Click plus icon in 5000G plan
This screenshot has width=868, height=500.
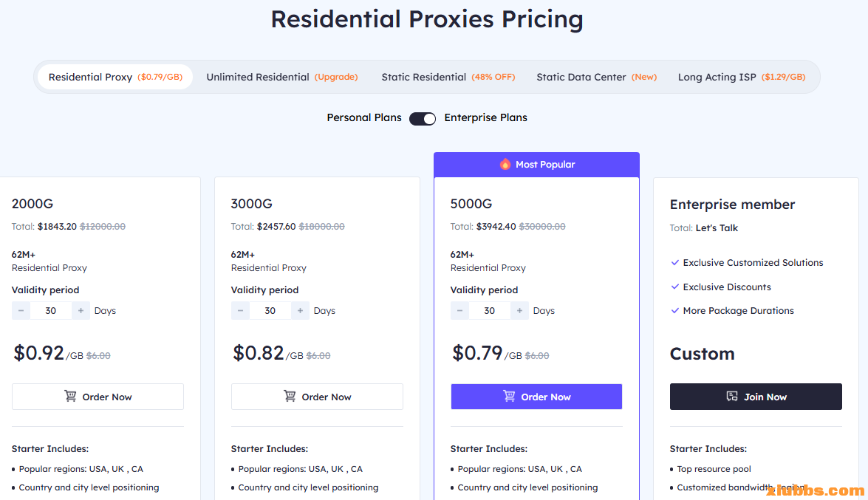519,311
